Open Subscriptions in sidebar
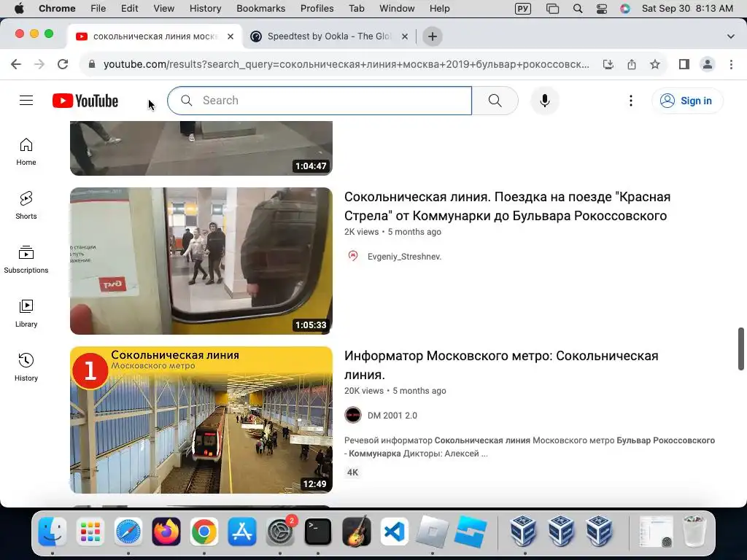 tap(26, 260)
